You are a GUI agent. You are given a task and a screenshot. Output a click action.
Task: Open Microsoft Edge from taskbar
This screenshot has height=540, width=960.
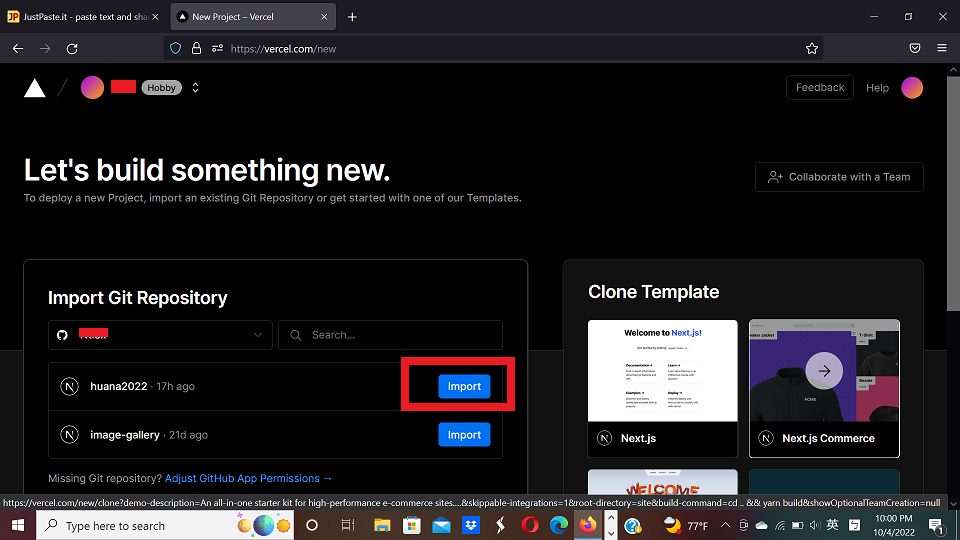click(559, 525)
